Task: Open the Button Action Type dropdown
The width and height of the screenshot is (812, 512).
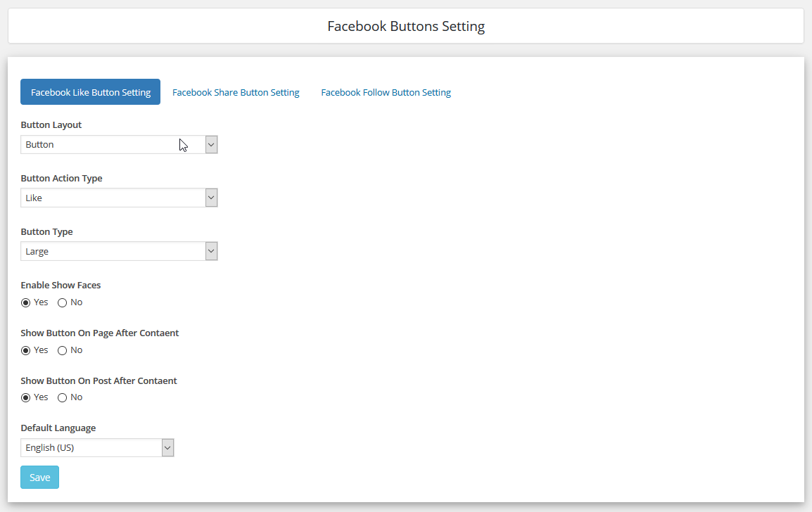Action: (119, 198)
